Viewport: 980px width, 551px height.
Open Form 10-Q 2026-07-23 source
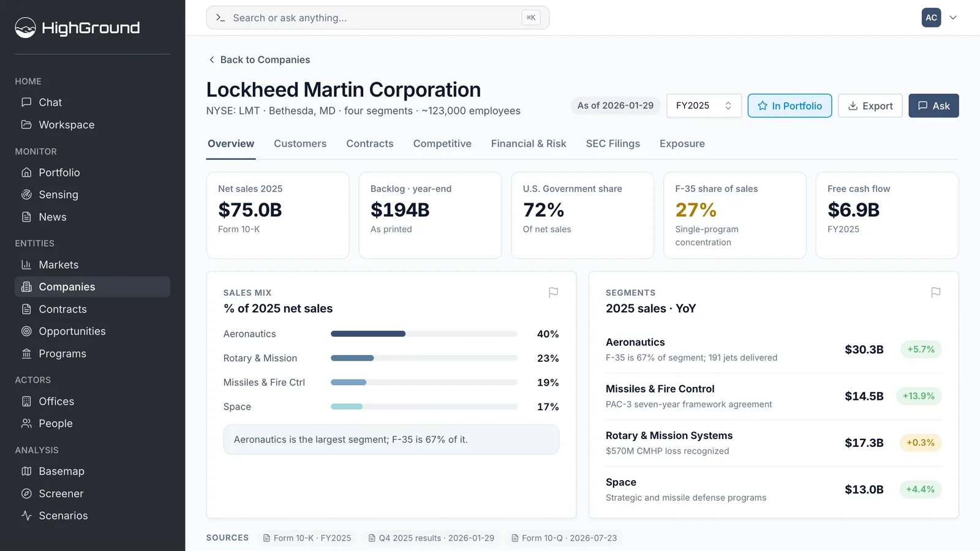[x=564, y=538]
